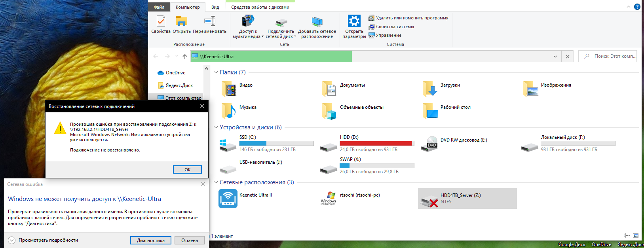Expand Просмотреть подробности in network error dialog
This screenshot has height=248, width=644.
pyautogui.click(x=11, y=240)
